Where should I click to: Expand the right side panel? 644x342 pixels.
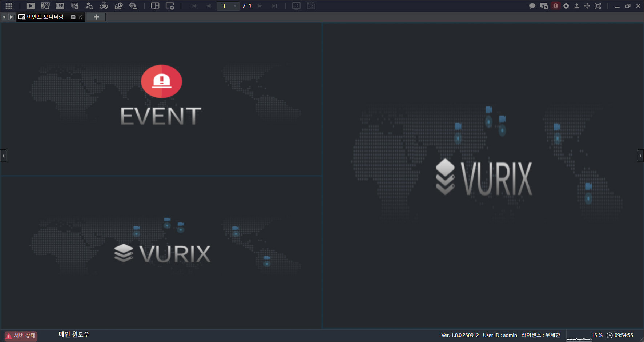click(x=640, y=156)
